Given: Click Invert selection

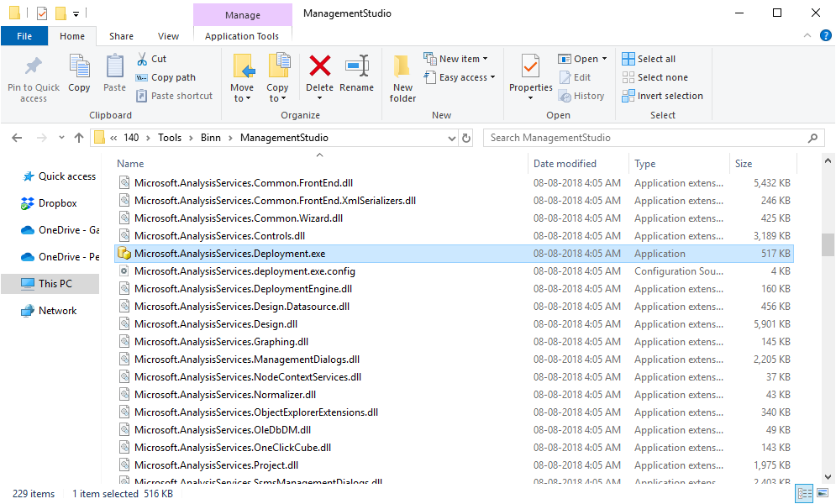Looking at the screenshot, I should (663, 96).
